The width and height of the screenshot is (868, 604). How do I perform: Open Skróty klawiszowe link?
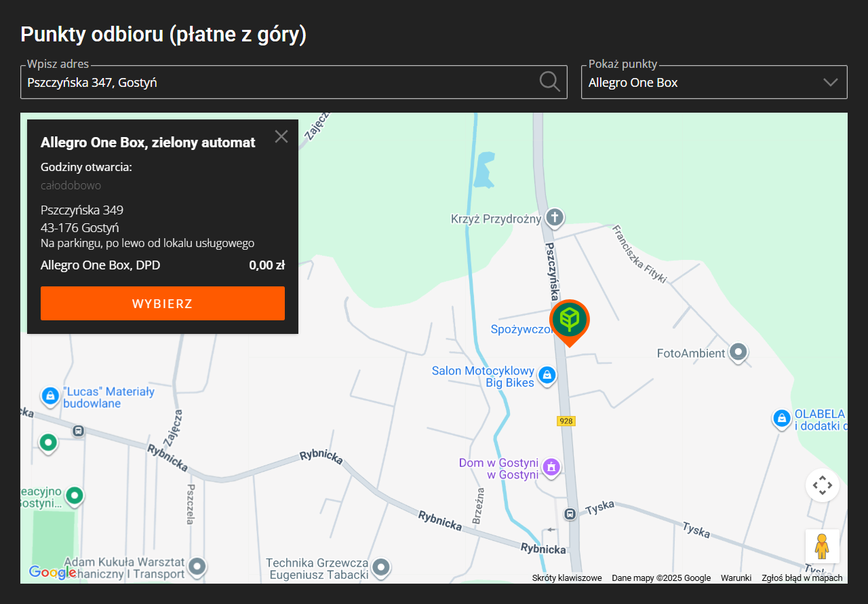[567, 578]
